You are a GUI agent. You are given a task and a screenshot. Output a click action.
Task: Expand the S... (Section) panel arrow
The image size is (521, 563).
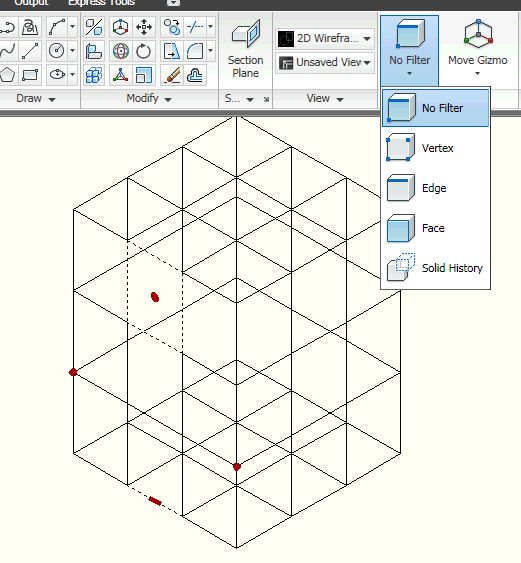(x=250, y=99)
